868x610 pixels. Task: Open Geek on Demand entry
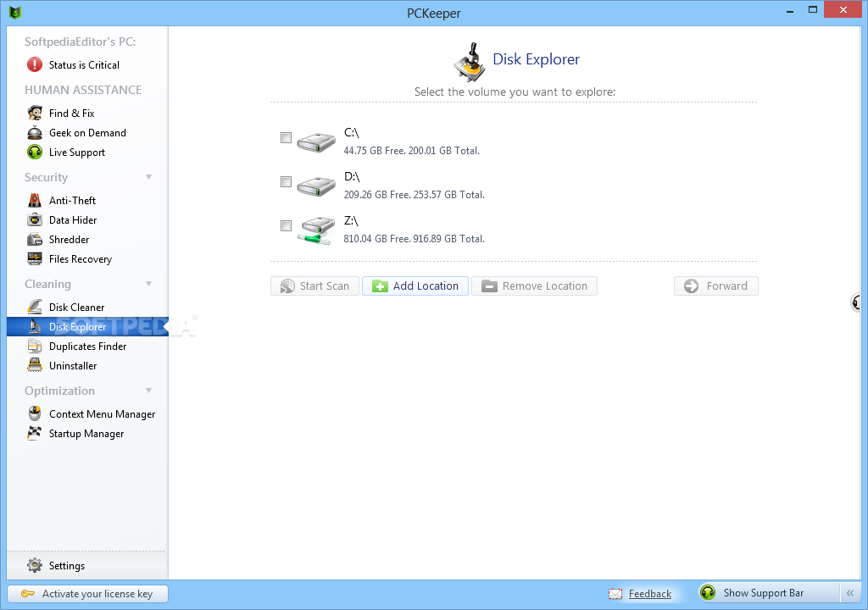(x=87, y=133)
